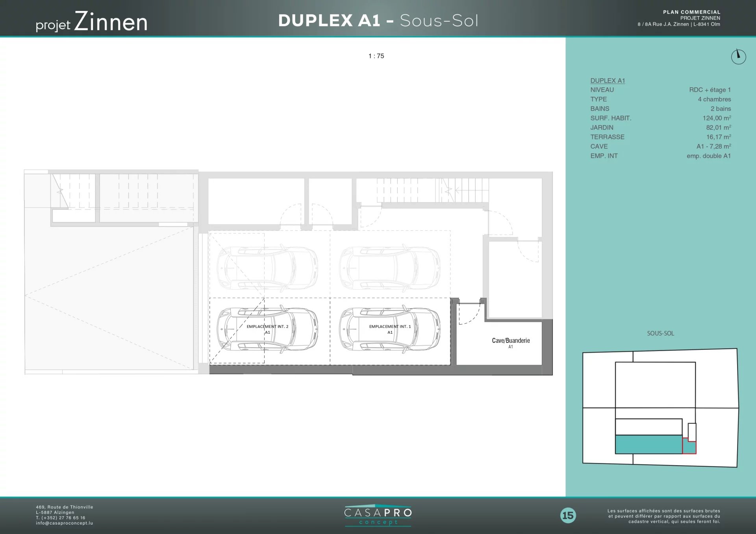Click the DUPLEX A1 underlined heading
The height and width of the screenshot is (534, 756).
[608, 81]
